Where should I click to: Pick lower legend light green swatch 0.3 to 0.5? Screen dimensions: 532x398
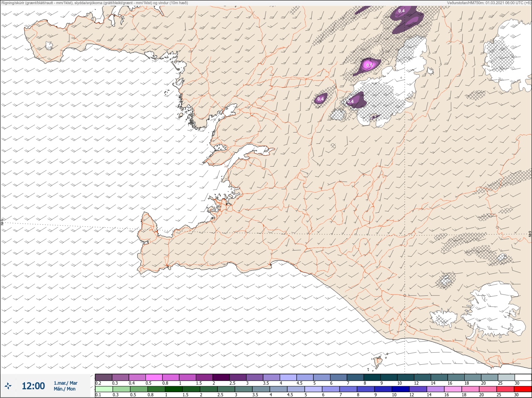click(x=121, y=389)
